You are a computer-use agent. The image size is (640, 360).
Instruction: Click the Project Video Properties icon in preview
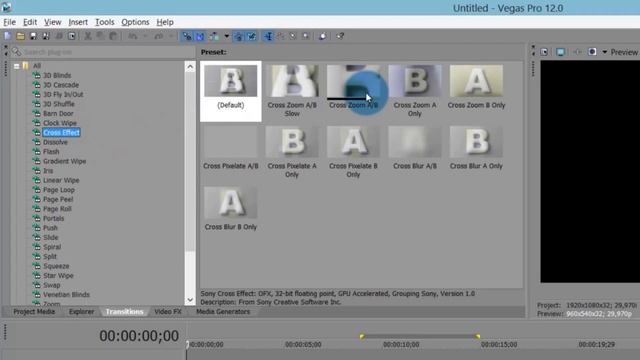[x=544, y=52]
